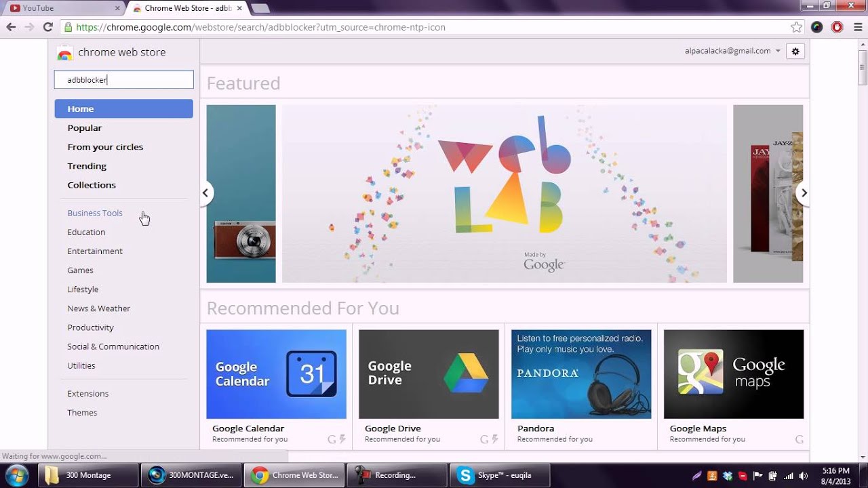Open the Chrome menu button
868x488 pixels.
click(x=856, y=27)
